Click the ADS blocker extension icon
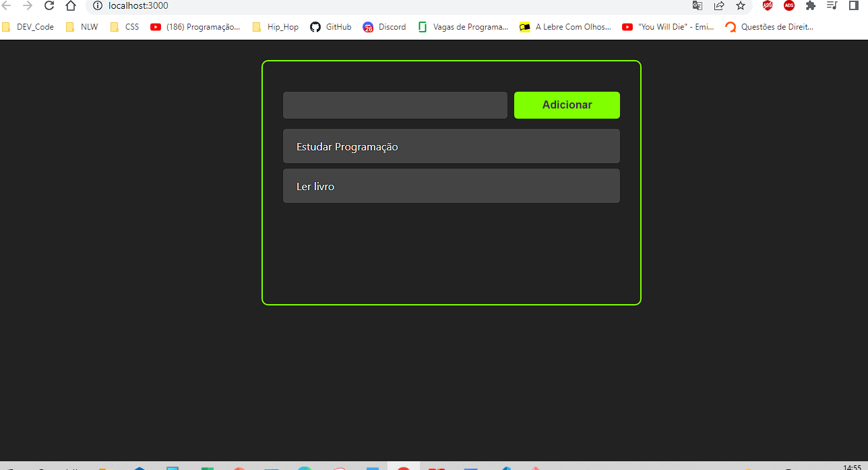 click(x=788, y=5)
